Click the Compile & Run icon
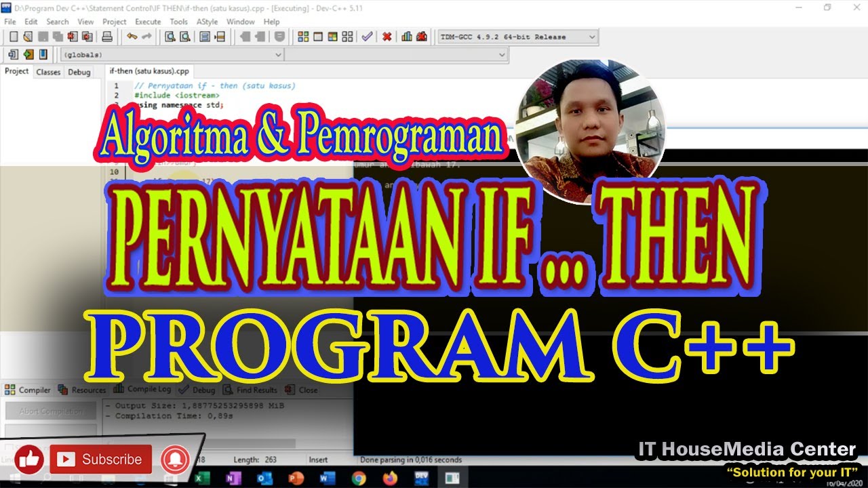Viewport: 868px width, 488px height. click(333, 37)
